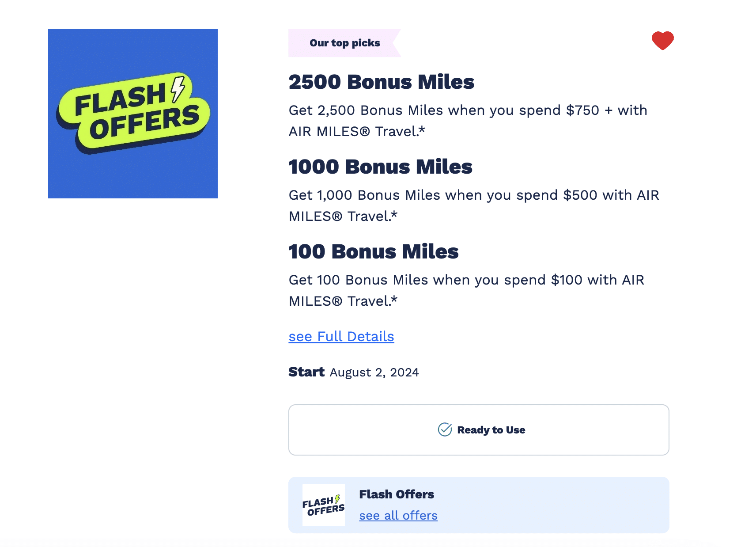
Task: Click the Flash Offers title in banner
Action: coord(396,494)
